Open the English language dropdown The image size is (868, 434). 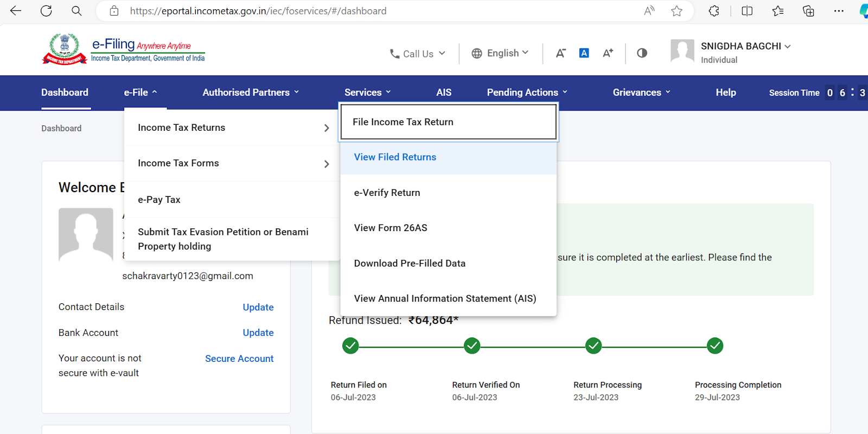(500, 53)
